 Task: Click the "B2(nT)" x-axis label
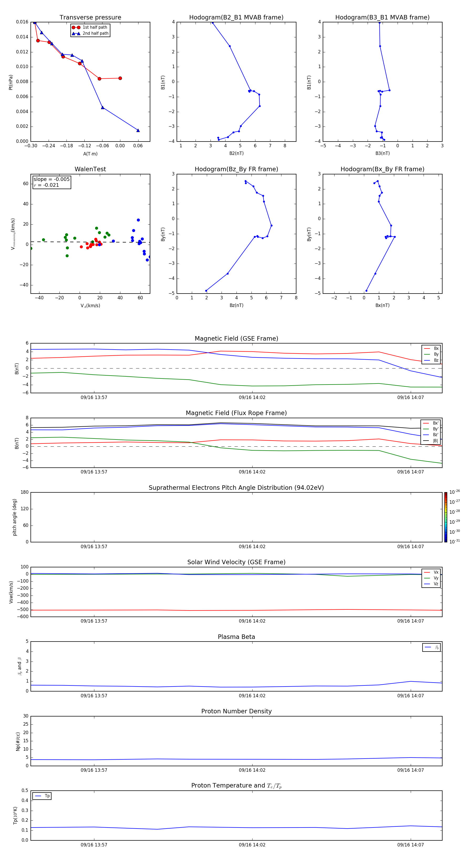coord(236,154)
